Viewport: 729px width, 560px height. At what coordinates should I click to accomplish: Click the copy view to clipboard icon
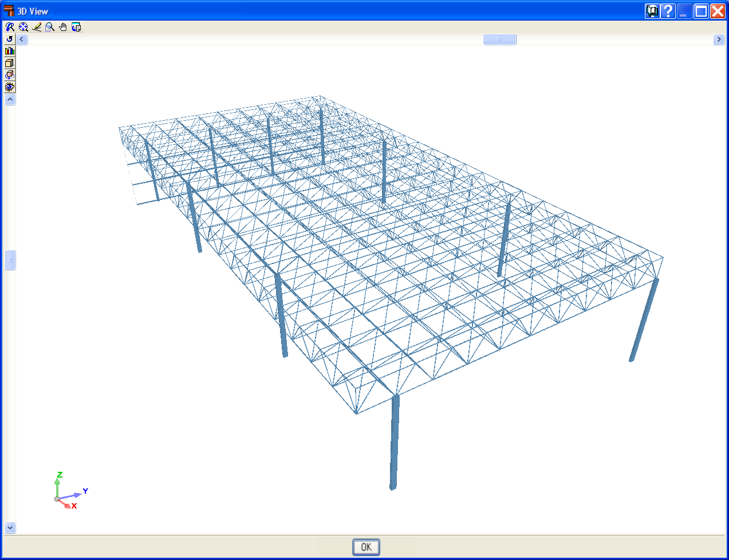(76, 27)
